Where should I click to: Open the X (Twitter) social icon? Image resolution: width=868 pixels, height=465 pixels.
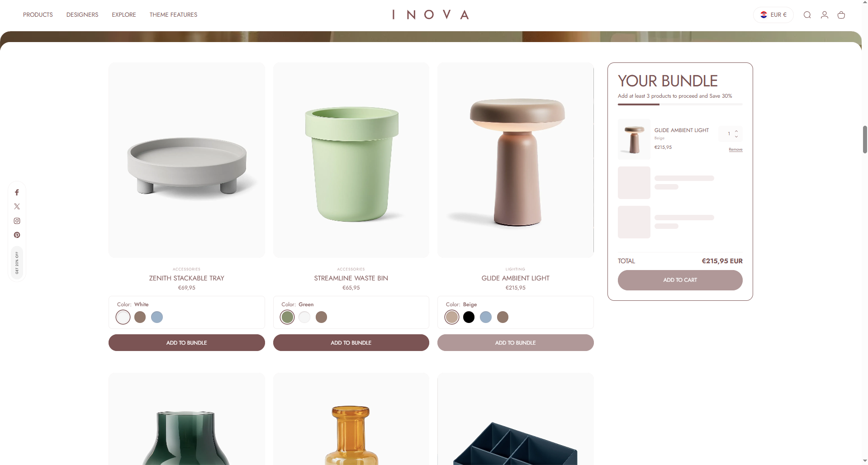pyautogui.click(x=17, y=206)
